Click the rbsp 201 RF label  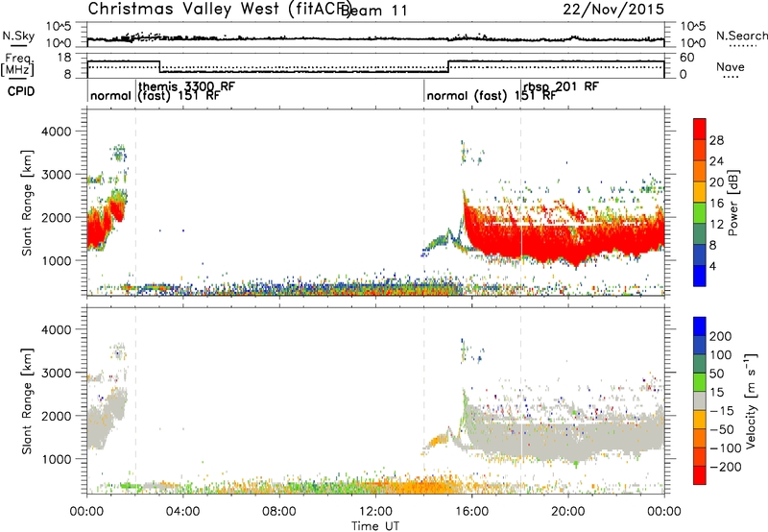point(561,86)
